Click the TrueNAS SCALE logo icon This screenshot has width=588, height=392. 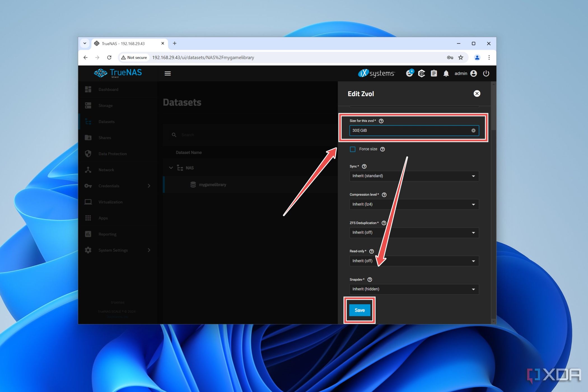[101, 73]
